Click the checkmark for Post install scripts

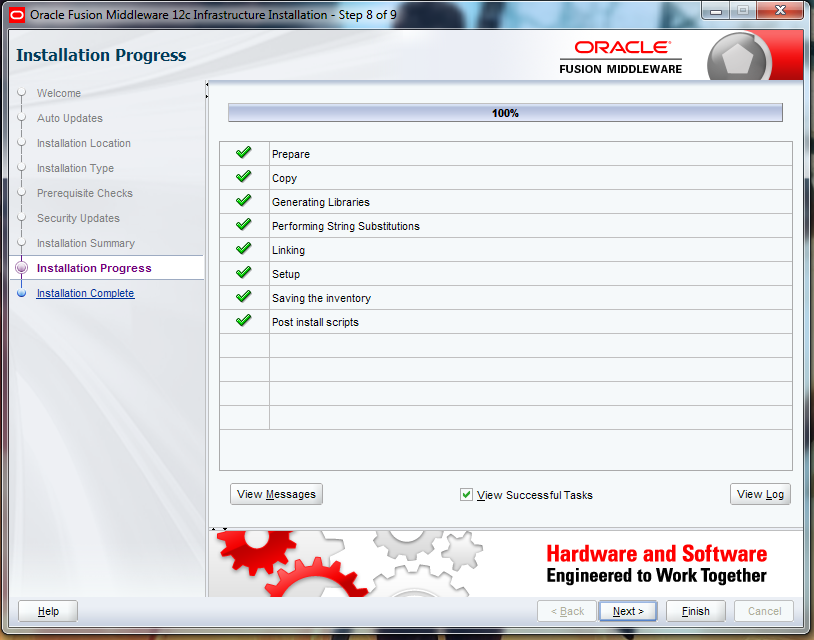click(243, 320)
